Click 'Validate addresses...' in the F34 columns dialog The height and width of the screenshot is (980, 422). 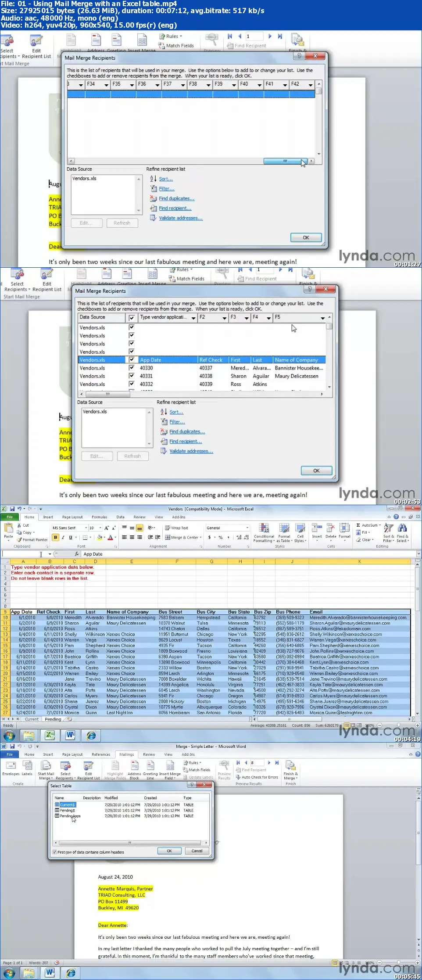[x=180, y=218]
